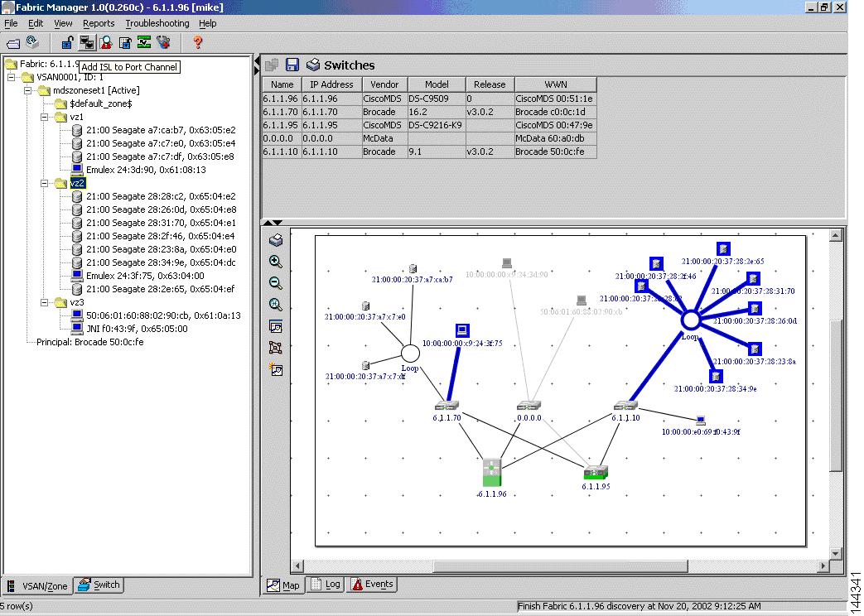The image size is (864, 616).
Task: Click the magnifying glass over red figure icon
Action: [x=106, y=42]
